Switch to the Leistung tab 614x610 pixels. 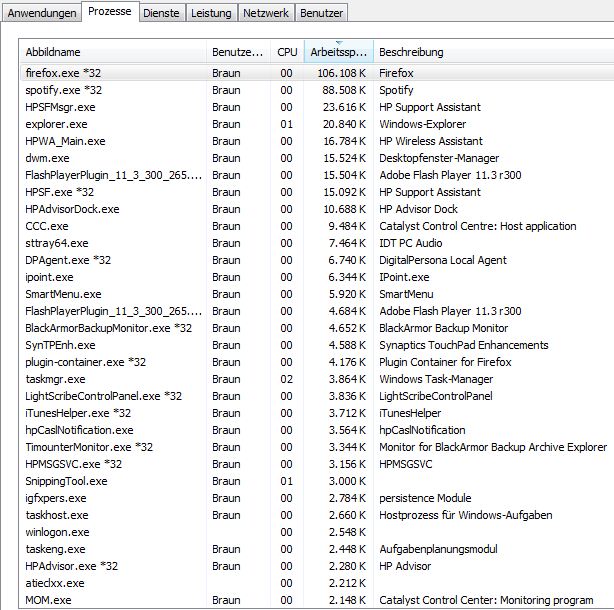(x=213, y=14)
